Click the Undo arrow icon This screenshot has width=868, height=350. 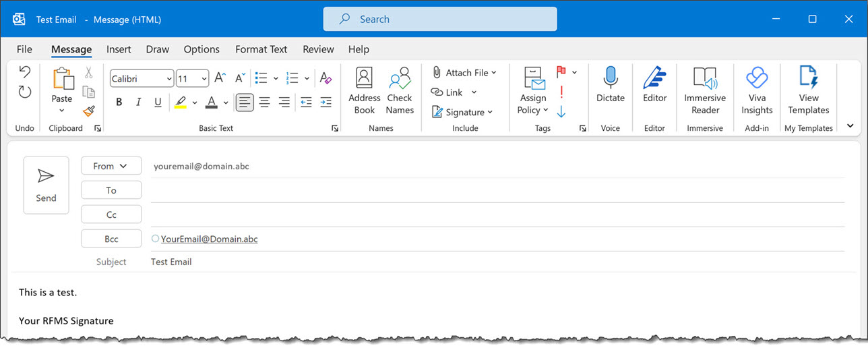point(25,71)
